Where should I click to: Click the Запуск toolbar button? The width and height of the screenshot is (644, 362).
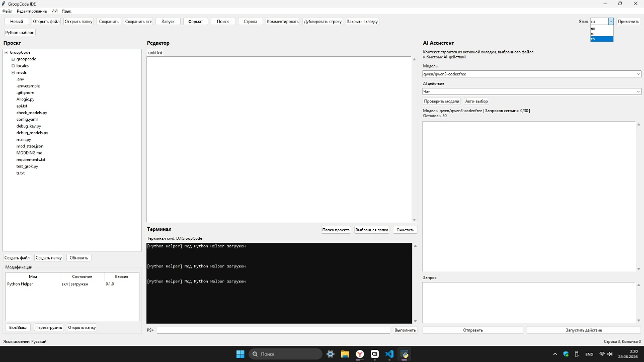pos(168,22)
